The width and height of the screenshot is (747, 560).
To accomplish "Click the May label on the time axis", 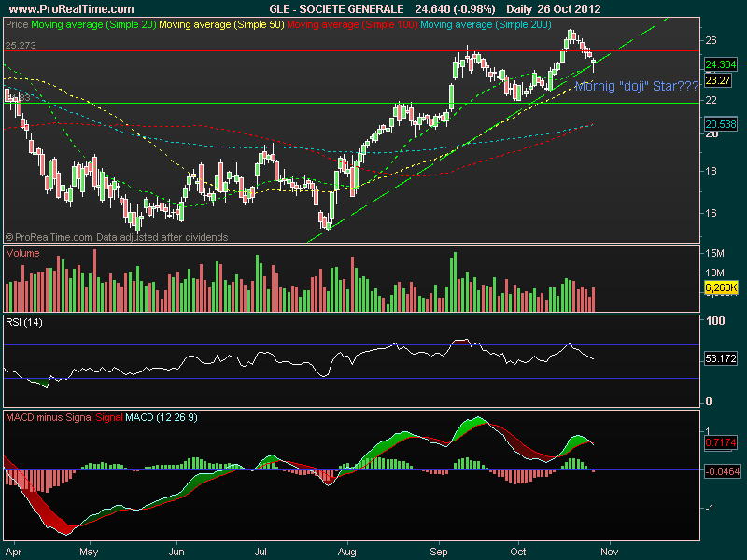I will [x=89, y=552].
